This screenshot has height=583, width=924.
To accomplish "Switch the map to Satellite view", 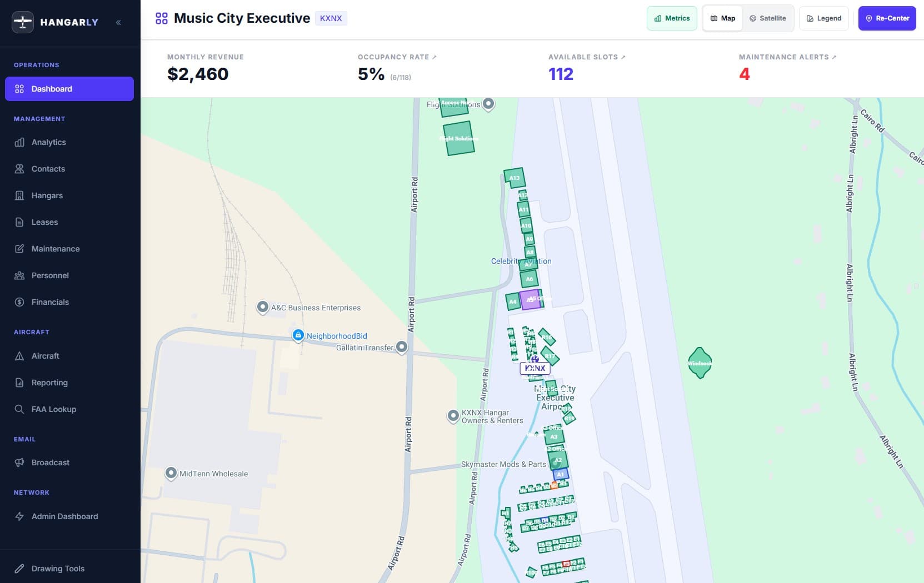I will [768, 18].
